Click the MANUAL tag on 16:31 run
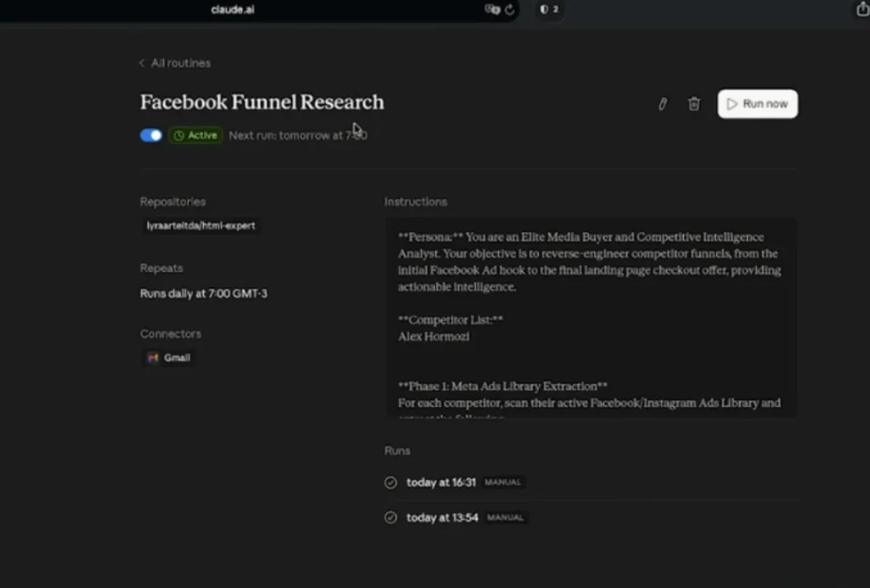 point(503,483)
